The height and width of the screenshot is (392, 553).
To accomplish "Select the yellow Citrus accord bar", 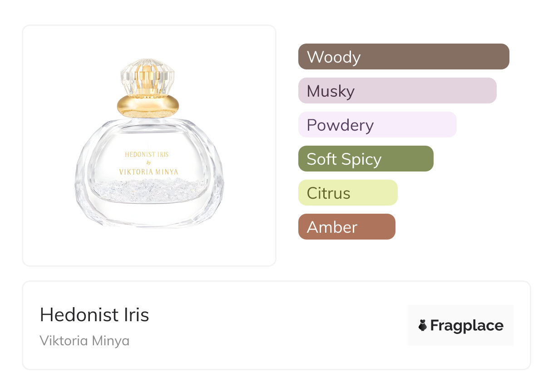I will [348, 193].
